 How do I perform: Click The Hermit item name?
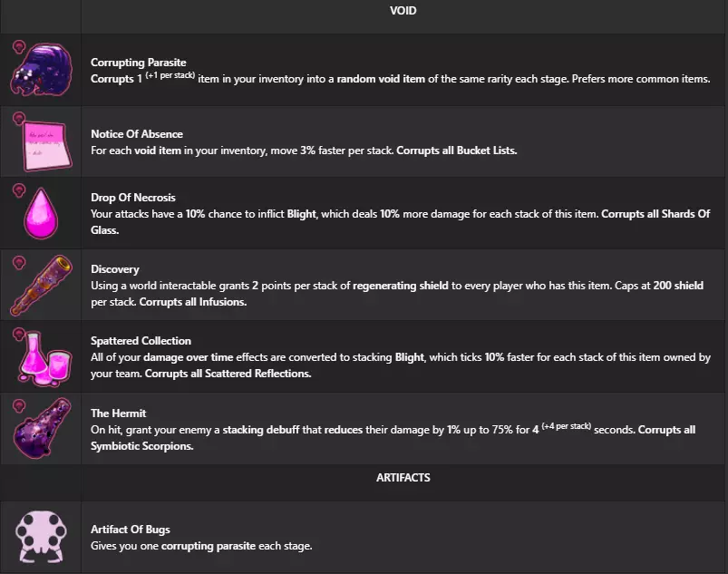119,412
